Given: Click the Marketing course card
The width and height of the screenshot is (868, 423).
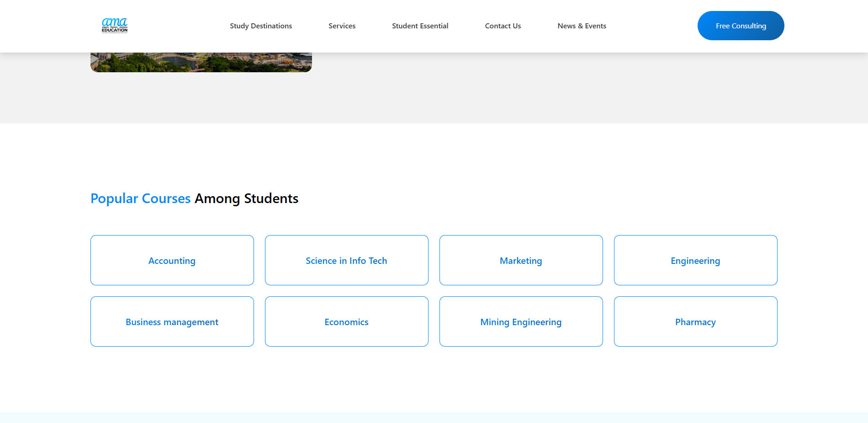Looking at the screenshot, I should tap(521, 260).
